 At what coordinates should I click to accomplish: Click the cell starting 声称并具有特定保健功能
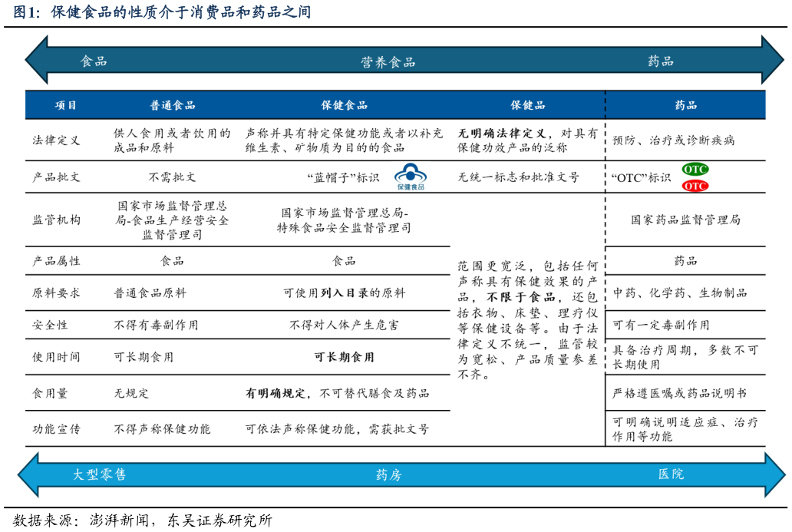344,140
